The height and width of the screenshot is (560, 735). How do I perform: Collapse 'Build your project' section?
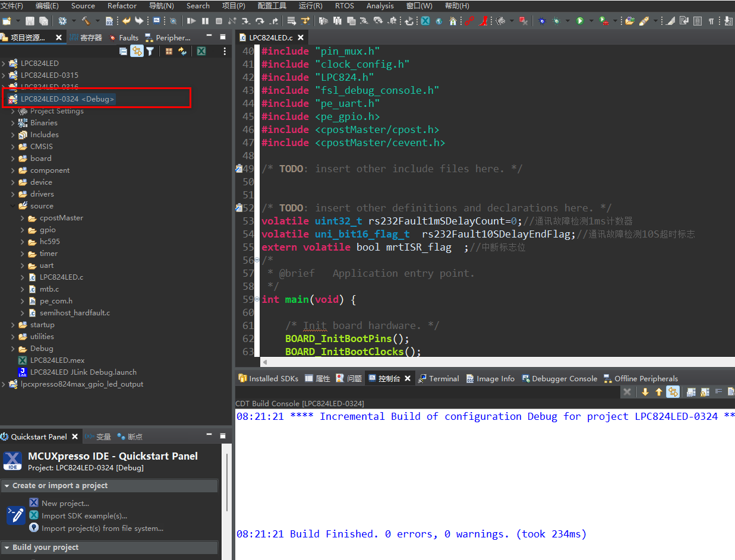[7, 548]
